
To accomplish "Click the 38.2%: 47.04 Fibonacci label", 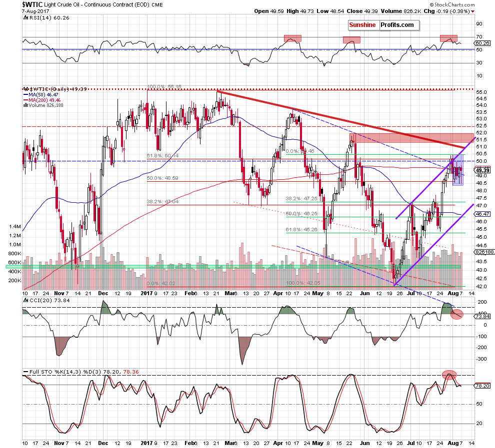I will [x=162, y=202].
